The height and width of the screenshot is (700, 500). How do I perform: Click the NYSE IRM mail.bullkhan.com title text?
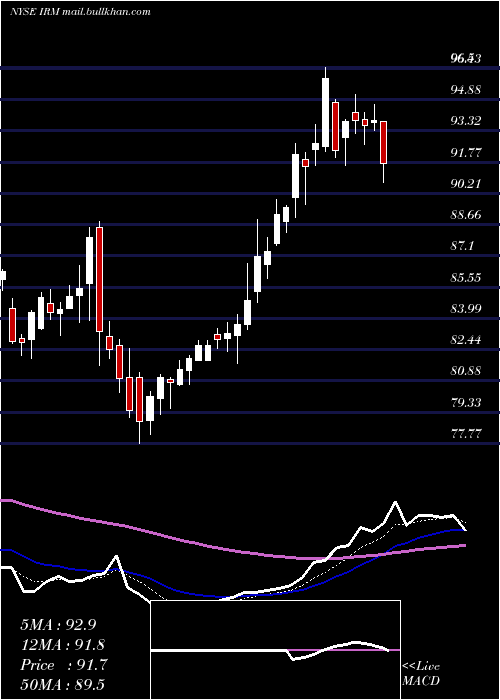(x=80, y=12)
